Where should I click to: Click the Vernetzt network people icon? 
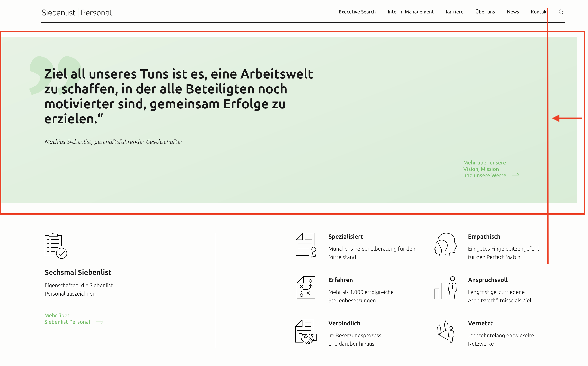coord(445,331)
